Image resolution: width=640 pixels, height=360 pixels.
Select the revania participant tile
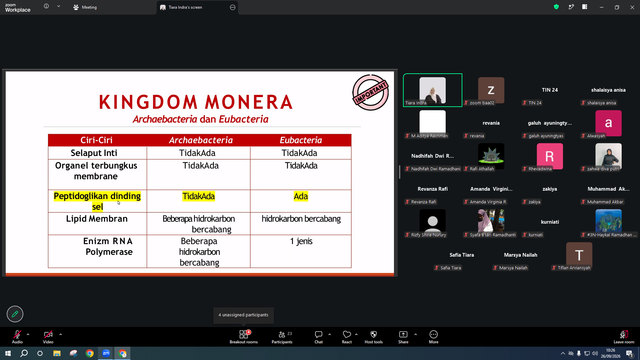point(491,123)
